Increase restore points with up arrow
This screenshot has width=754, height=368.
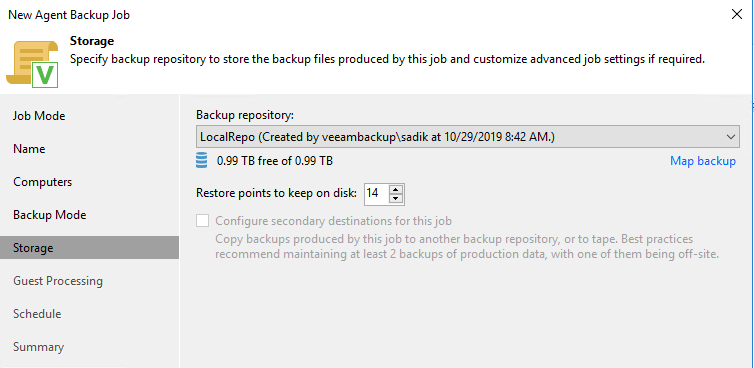tap(395, 190)
